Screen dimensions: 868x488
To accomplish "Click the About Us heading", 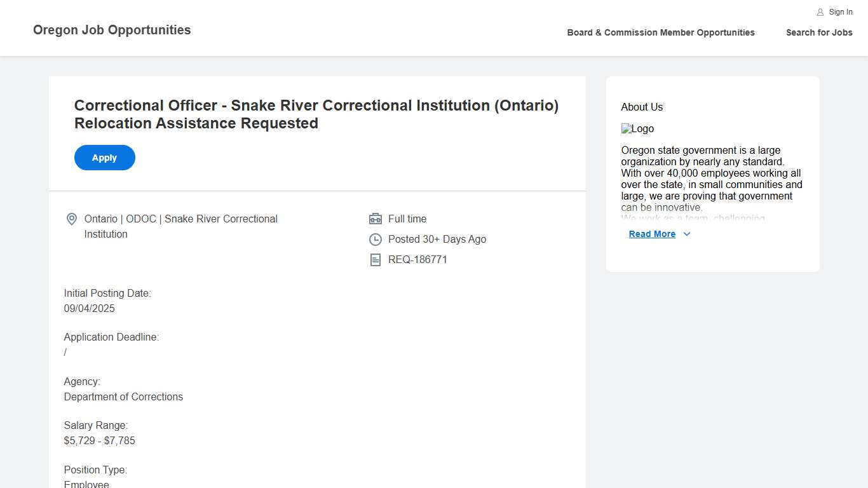I will click(x=642, y=107).
